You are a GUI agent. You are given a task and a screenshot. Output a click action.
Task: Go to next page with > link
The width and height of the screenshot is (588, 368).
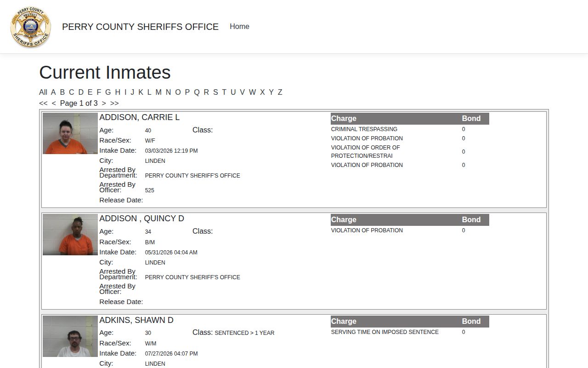(x=104, y=103)
